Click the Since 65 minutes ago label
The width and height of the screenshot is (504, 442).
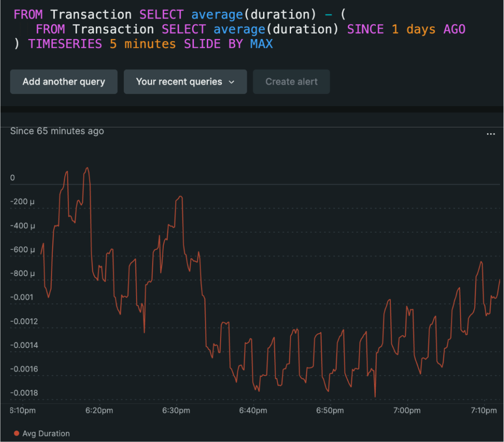click(57, 131)
